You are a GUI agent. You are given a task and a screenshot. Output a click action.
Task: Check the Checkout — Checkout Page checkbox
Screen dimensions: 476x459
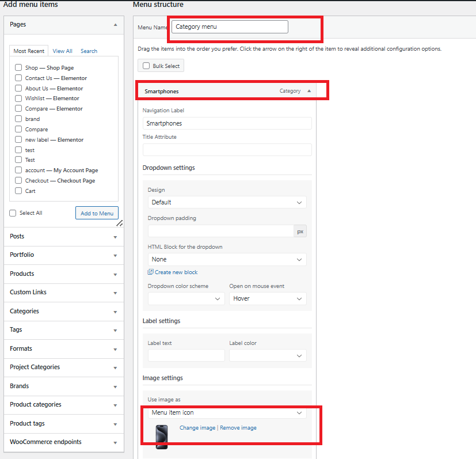18,180
